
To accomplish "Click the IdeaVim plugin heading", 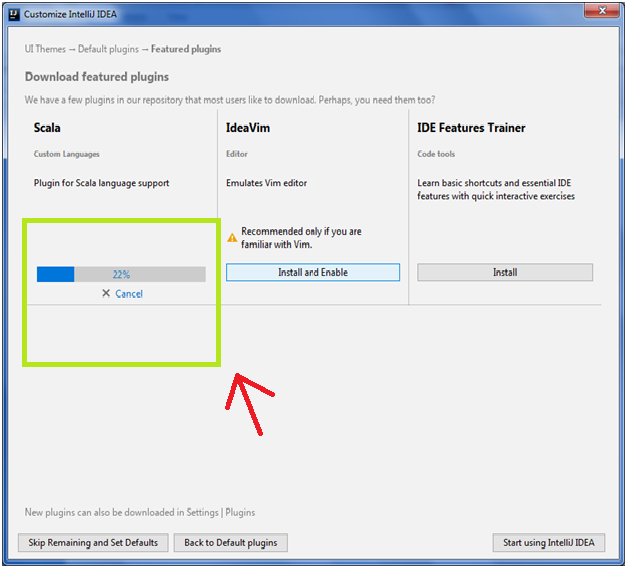I will tap(248, 128).
